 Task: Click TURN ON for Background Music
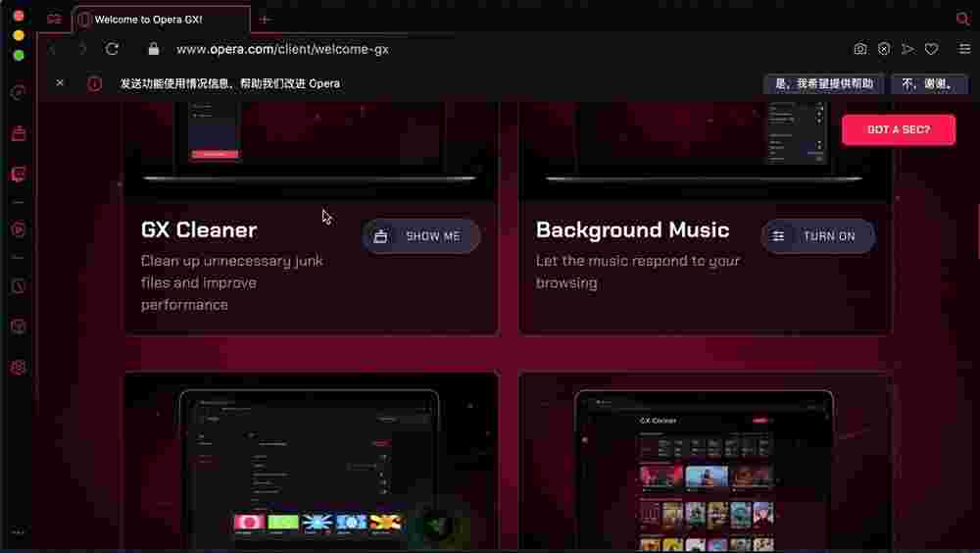tap(817, 236)
